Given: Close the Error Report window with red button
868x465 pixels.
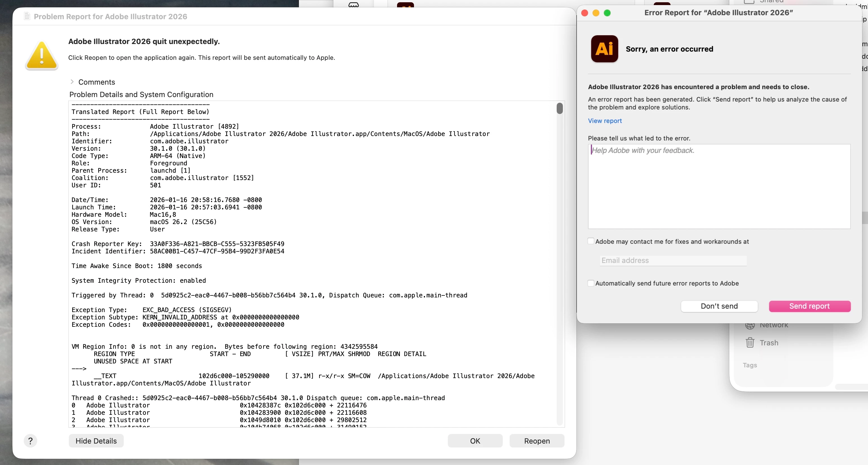Looking at the screenshot, I should [x=585, y=13].
